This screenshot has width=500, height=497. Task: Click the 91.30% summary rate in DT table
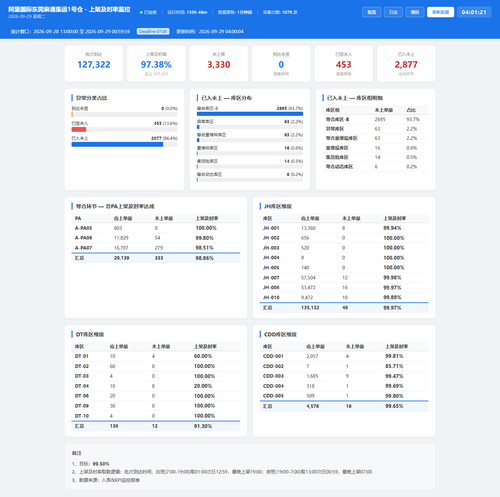[203, 426]
